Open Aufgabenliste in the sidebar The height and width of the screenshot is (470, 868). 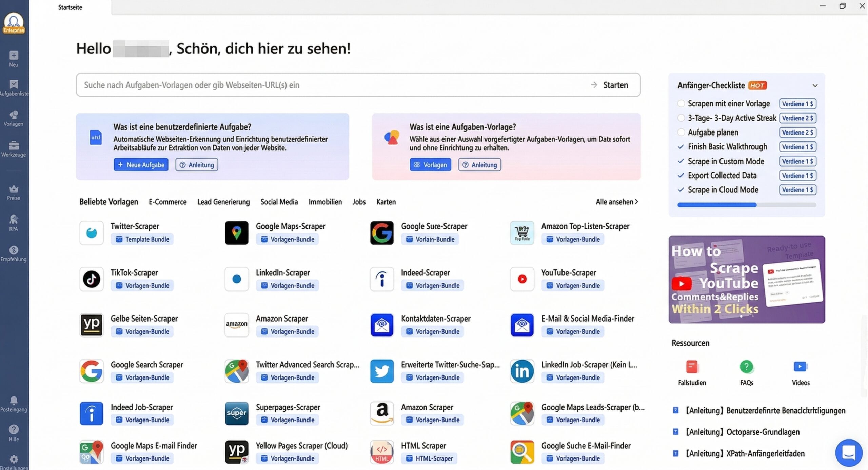click(x=14, y=84)
